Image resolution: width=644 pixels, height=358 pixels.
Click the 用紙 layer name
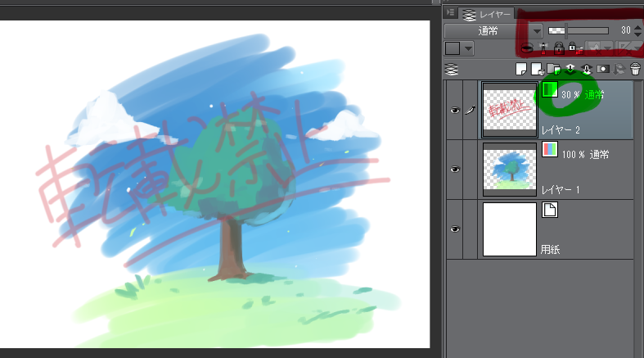point(551,250)
